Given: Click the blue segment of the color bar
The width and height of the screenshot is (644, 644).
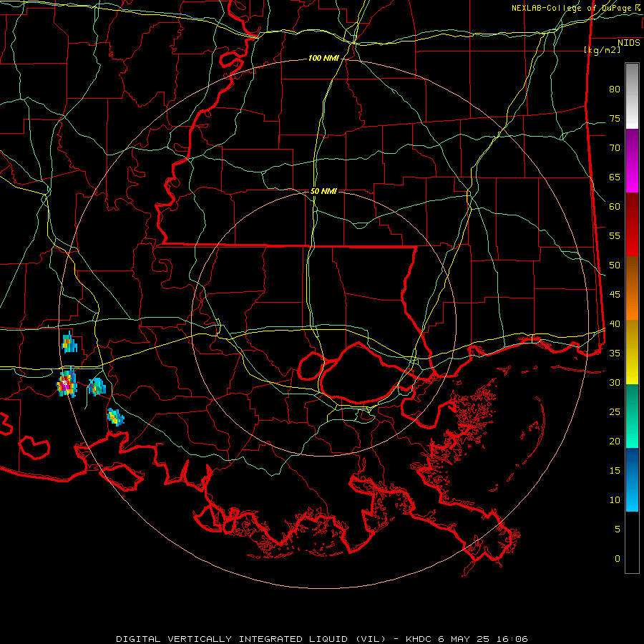Looking at the screenshot, I should tap(632, 479).
